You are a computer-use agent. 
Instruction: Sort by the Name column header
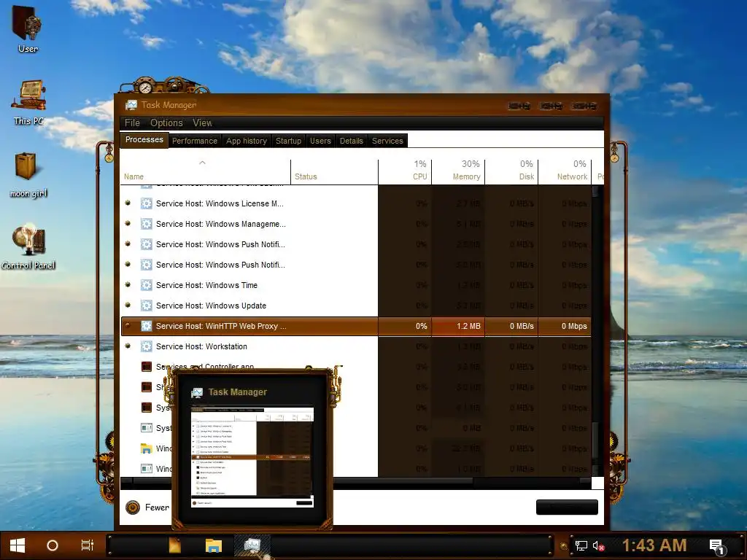[x=205, y=172]
